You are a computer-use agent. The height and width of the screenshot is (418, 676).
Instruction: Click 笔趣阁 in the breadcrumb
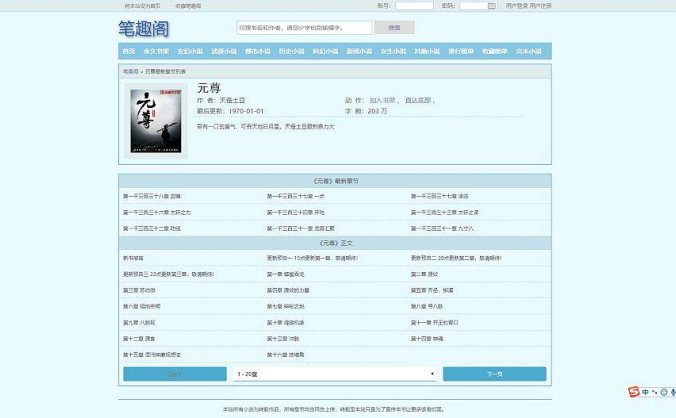tap(131, 72)
